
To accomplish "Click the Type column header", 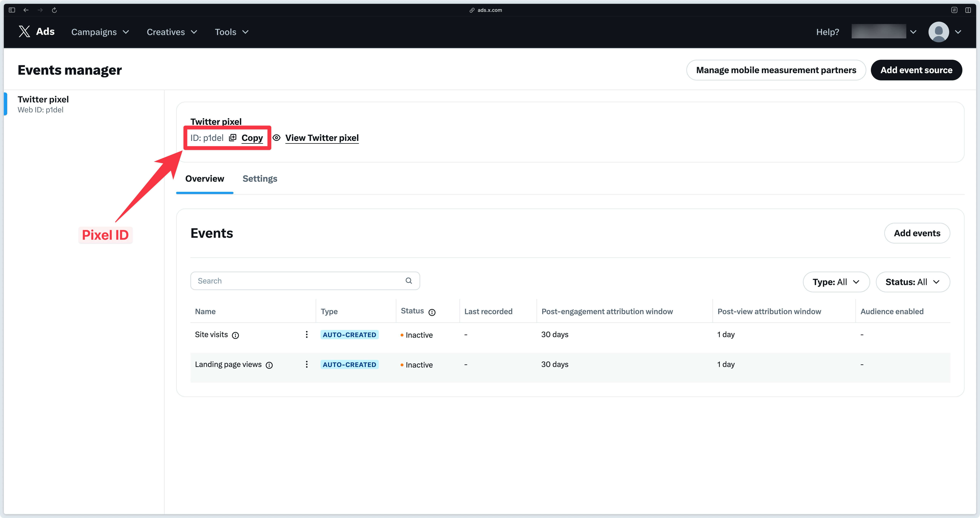I will tap(329, 311).
